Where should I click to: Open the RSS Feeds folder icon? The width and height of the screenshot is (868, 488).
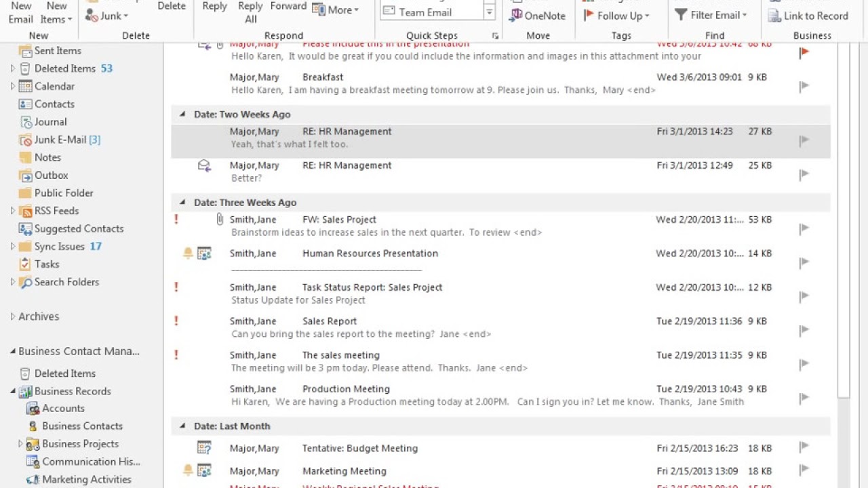(25, 211)
